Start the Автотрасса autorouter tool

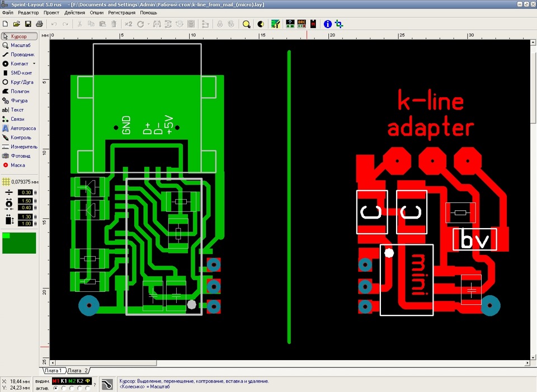21,128
